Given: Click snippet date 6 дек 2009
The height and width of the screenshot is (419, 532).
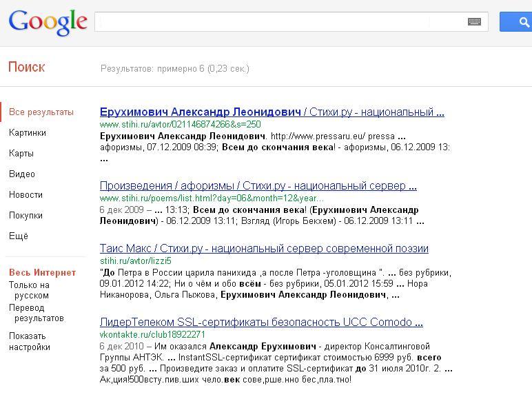Looking at the screenshot, I should [x=121, y=210].
